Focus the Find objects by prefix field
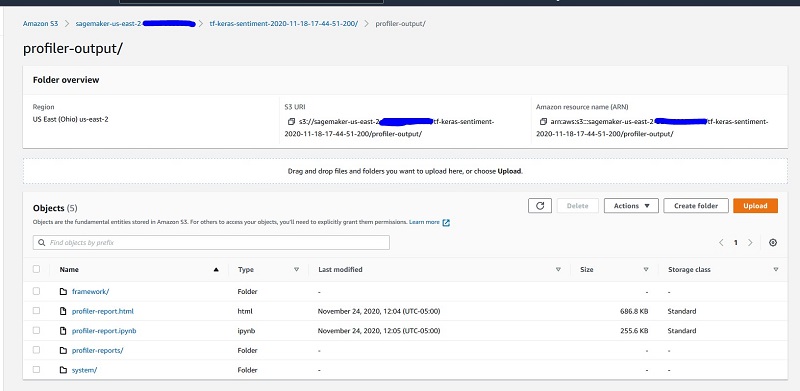800x391 pixels. (211, 242)
